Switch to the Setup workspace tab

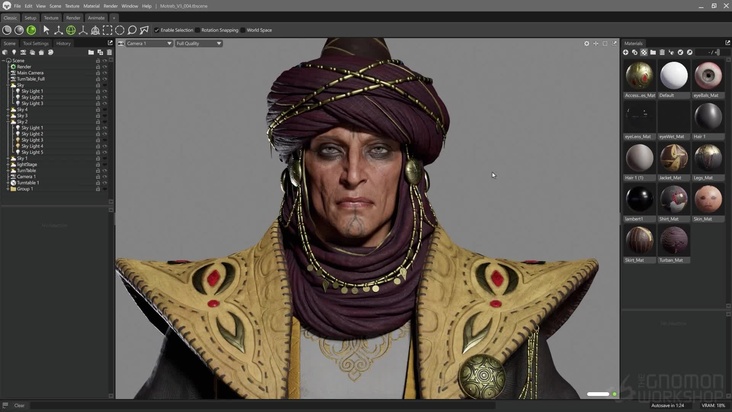(30, 18)
